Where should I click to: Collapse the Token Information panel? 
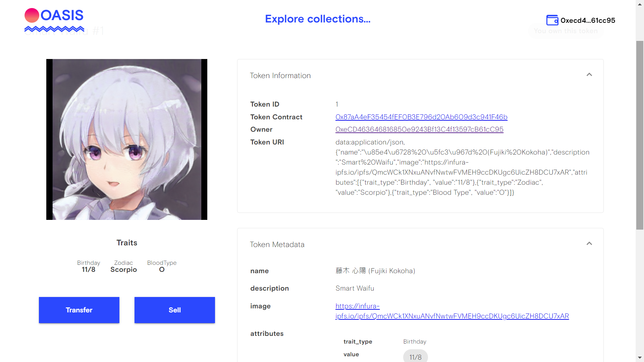tap(589, 75)
